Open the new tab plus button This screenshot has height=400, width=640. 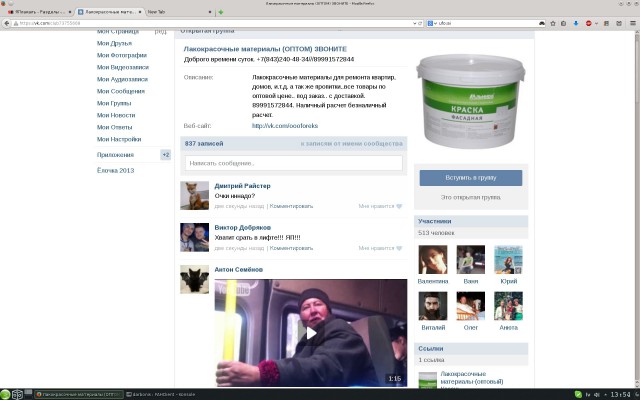coord(221,12)
